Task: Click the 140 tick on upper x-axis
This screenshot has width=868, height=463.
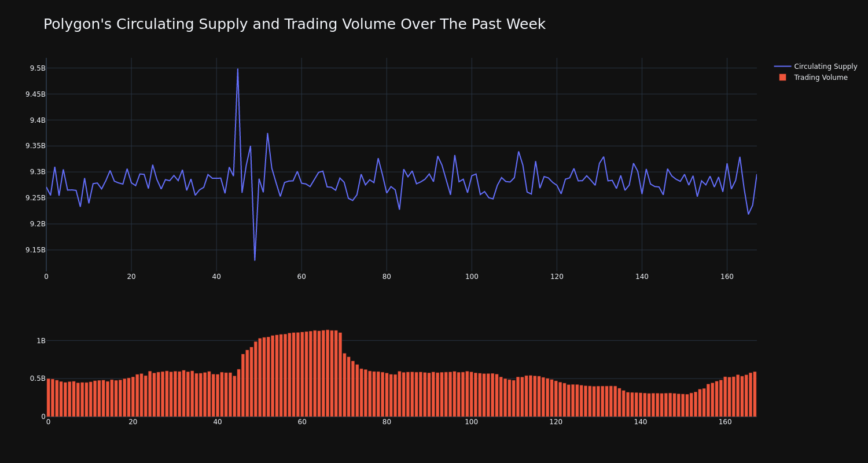Action: click(x=642, y=277)
